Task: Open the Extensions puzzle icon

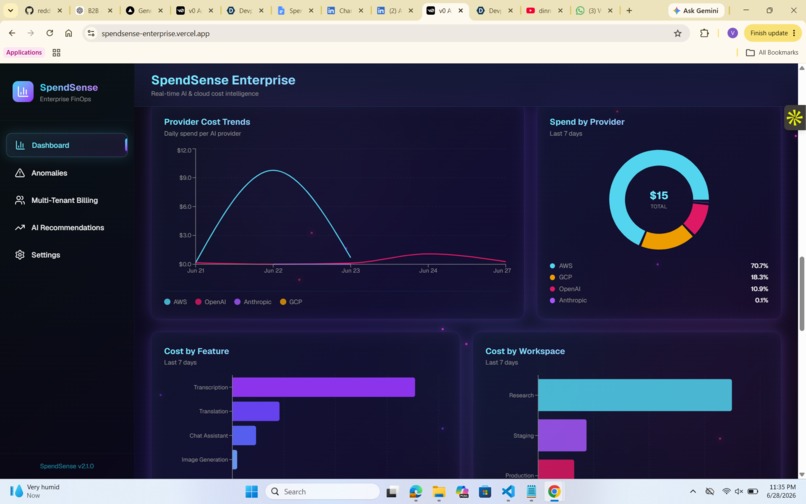Action: coord(704,33)
